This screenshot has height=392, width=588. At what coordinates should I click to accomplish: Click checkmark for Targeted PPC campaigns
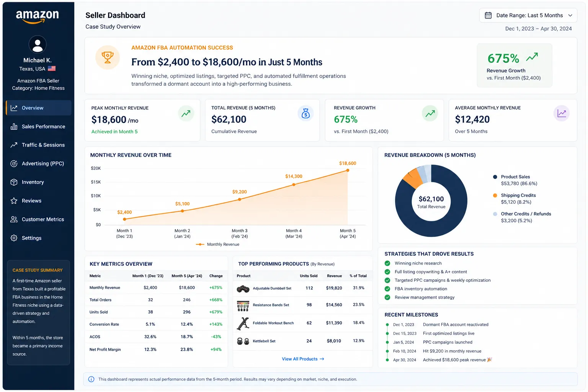tap(387, 280)
